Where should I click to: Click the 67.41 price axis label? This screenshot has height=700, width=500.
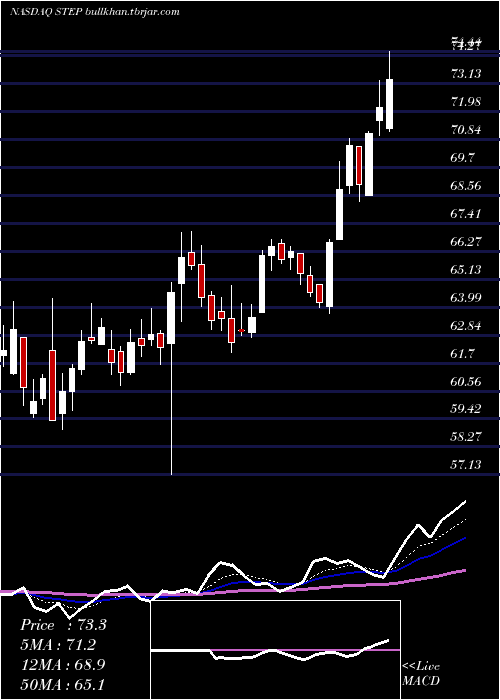pos(467,214)
